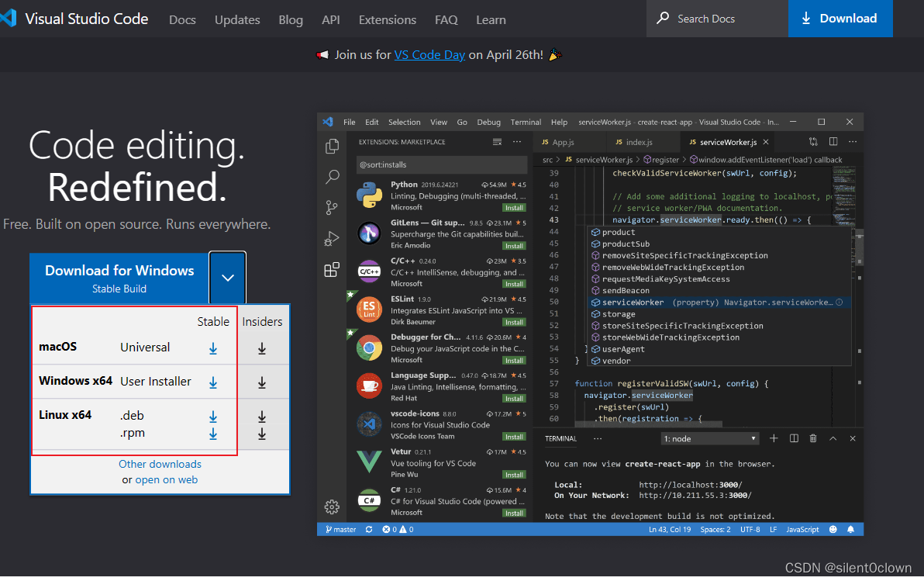This screenshot has width=924, height=581.
Task: Click the sync icon next to master branch
Action: coord(368,529)
